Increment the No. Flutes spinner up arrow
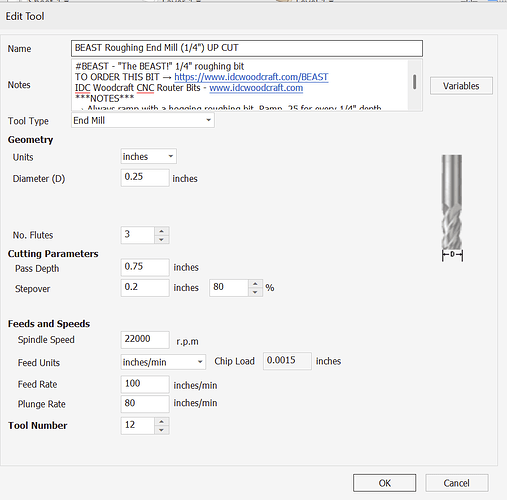Screen dimensions: 507x500 (x=162, y=231)
